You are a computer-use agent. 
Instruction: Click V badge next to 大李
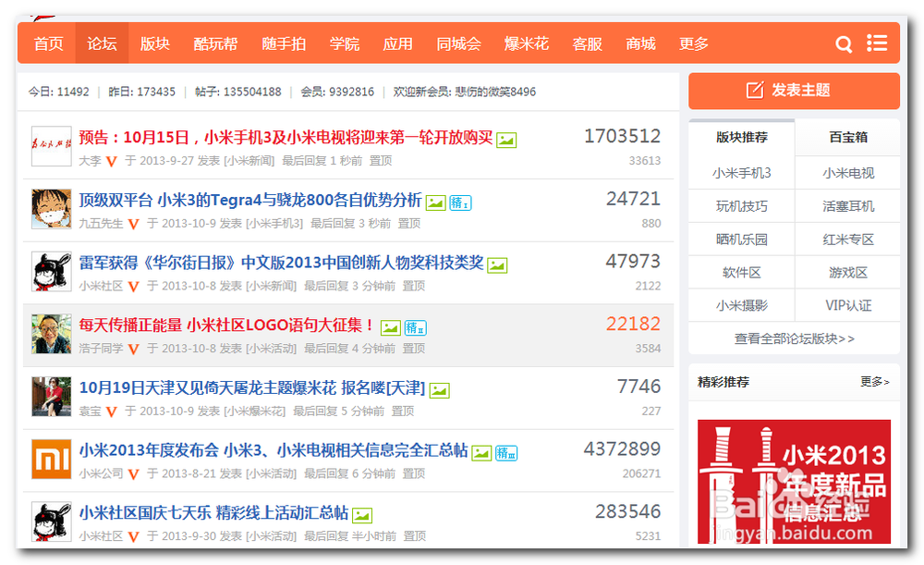pos(112,161)
